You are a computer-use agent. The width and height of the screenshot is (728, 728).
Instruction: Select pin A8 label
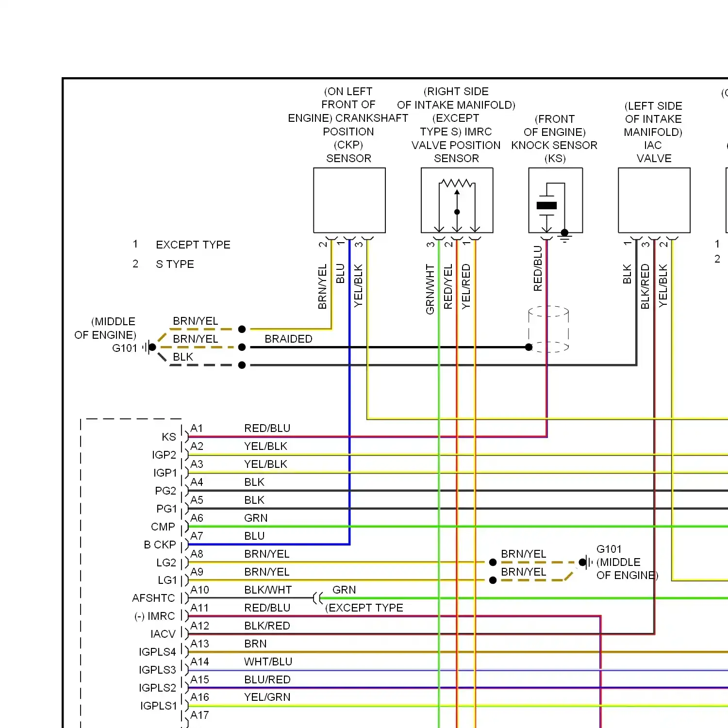pyautogui.click(x=197, y=554)
